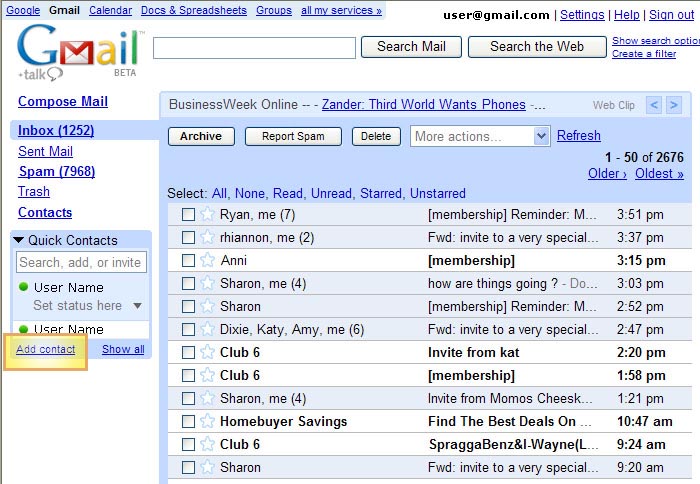Open the Set status here dropdown arrow
700x484 pixels.
(x=138, y=306)
